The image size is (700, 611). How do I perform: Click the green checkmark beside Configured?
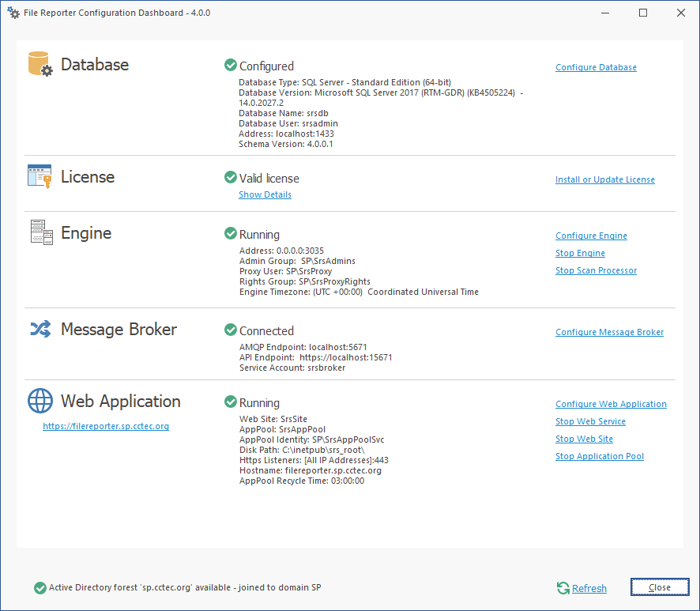click(230, 66)
